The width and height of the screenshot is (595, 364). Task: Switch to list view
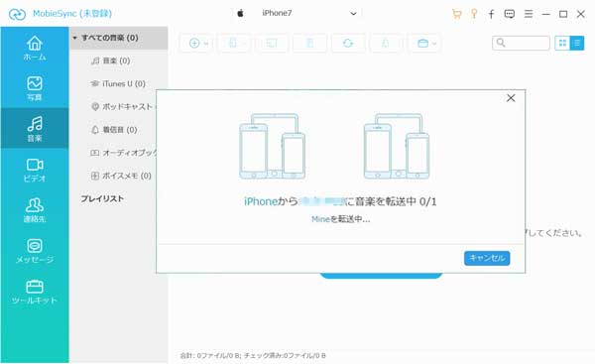tap(577, 44)
